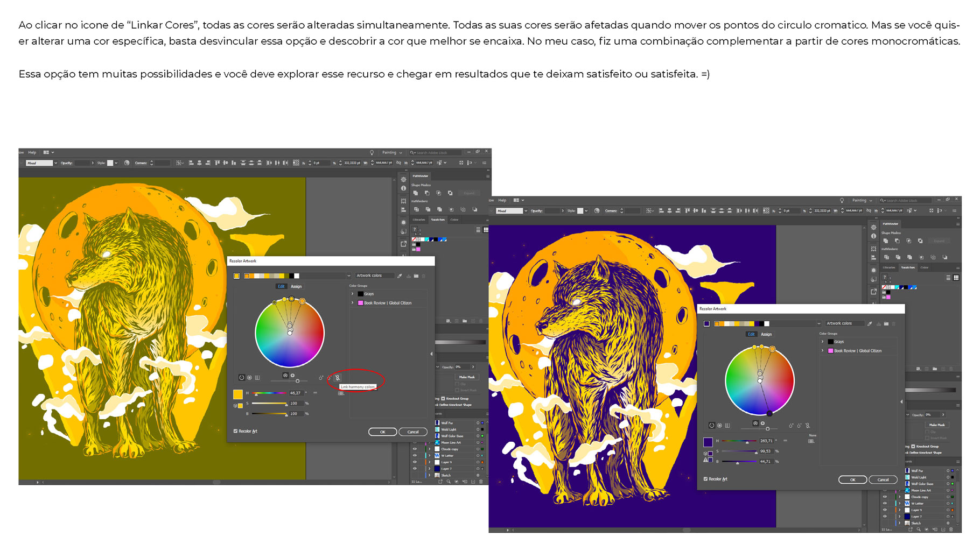Select swatches thumbnail grid view in yellow-artwork window
This screenshot has height=551, width=980.
pos(486,230)
